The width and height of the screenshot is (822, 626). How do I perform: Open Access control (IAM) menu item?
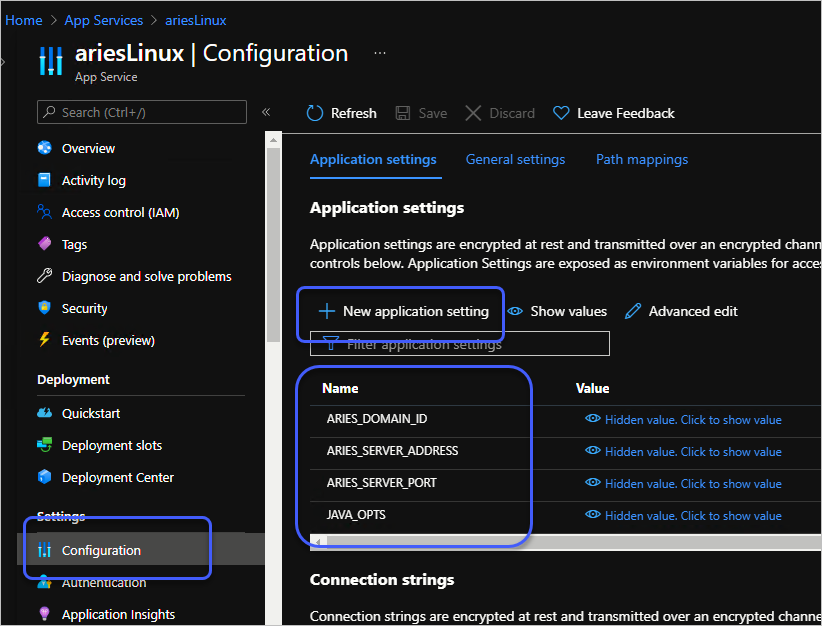point(121,212)
